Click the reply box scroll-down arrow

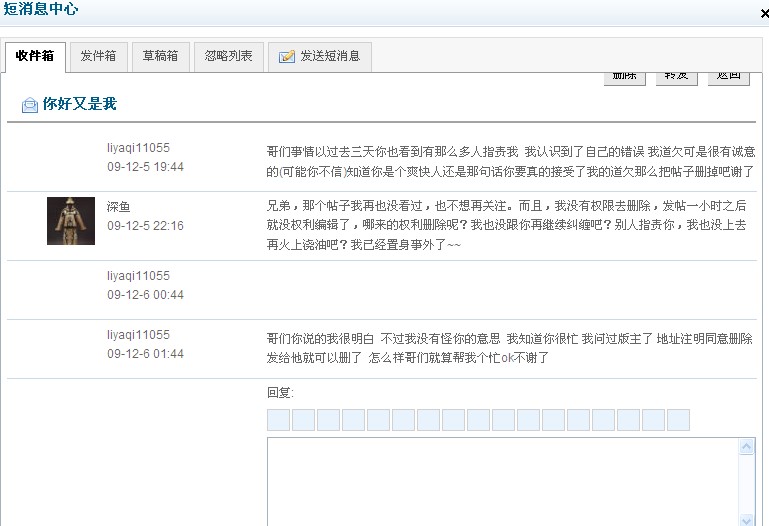click(x=745, y=519)
